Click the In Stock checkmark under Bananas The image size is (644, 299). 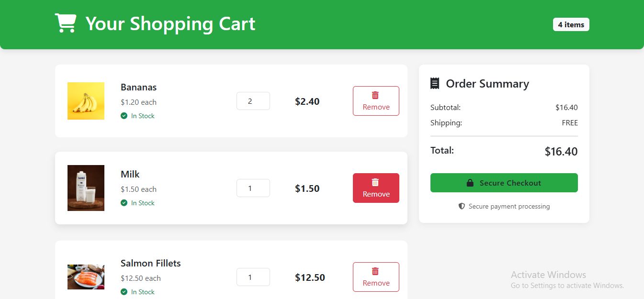124,116
